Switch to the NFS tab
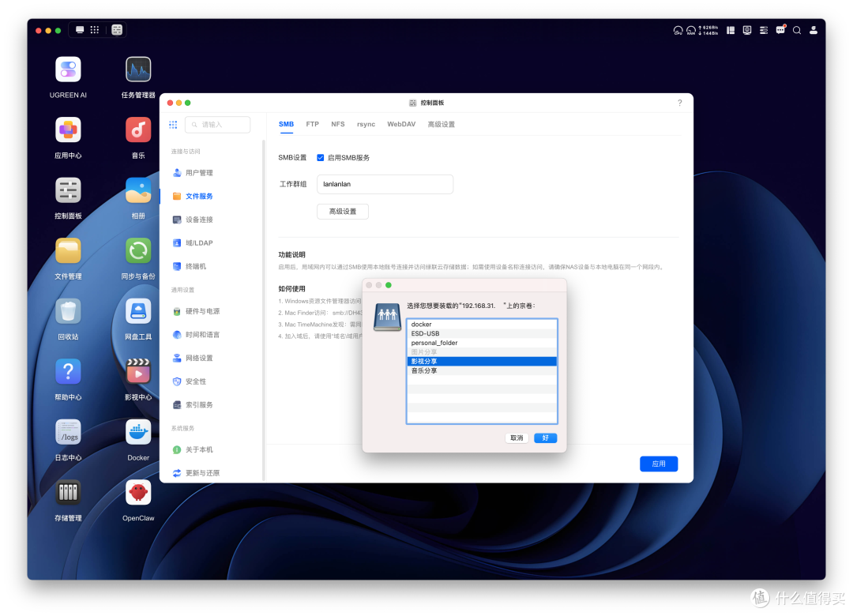Screen dimensions: 853x616 click(x=338, y=124)
